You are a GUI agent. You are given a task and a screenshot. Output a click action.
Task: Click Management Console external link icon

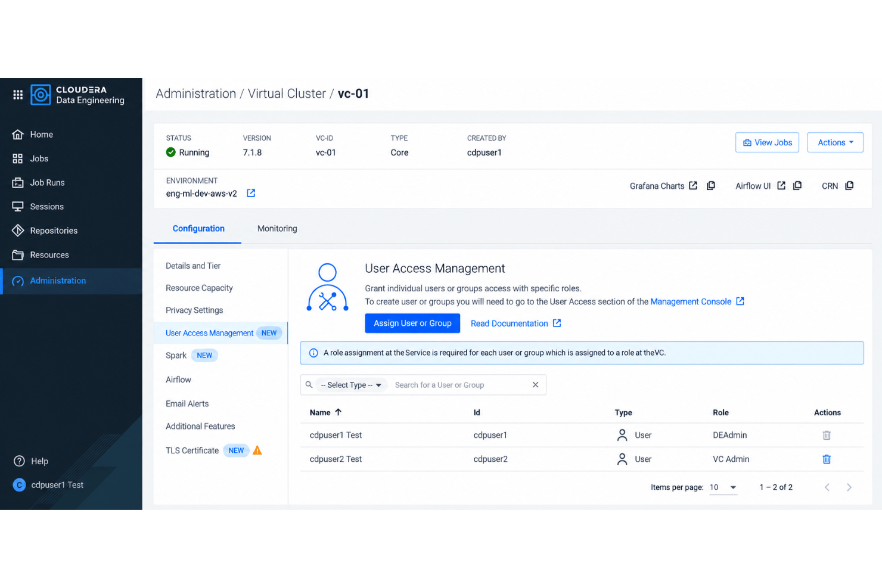pyautogui.click(x=740, y=301)
